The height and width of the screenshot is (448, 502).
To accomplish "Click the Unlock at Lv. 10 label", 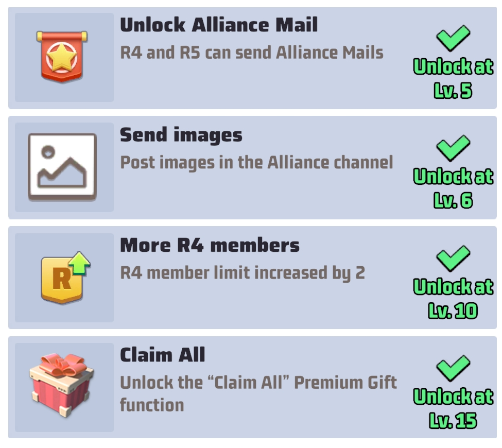I will click(x=453, y=299).
